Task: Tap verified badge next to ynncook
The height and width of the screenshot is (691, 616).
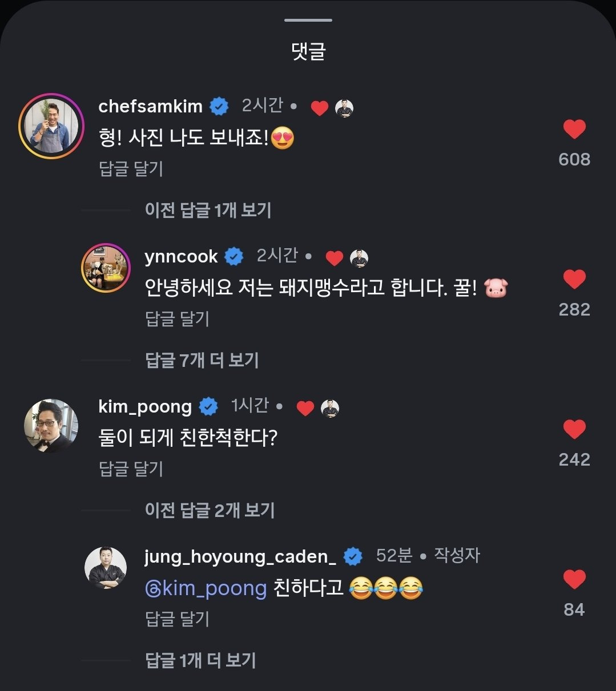Action: click(234, 257)
